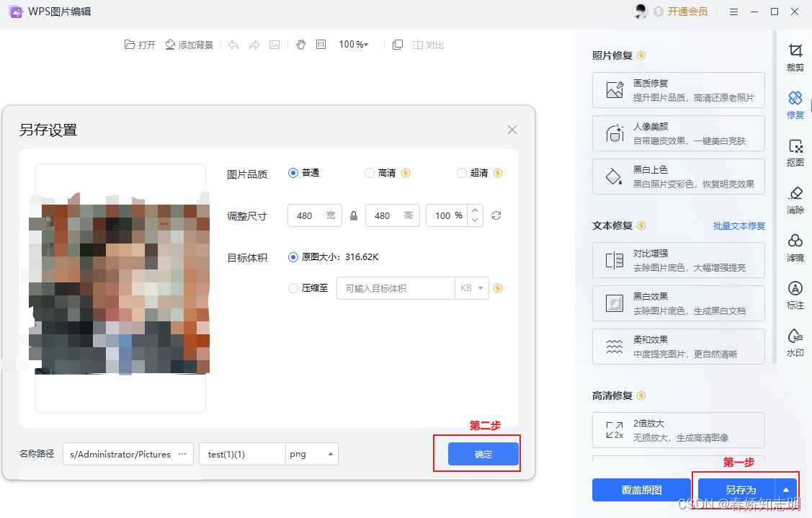This screenshot has width=812, height=518.
Task: Click the test(1)(1) file name field
Action: tap(242, 454)
